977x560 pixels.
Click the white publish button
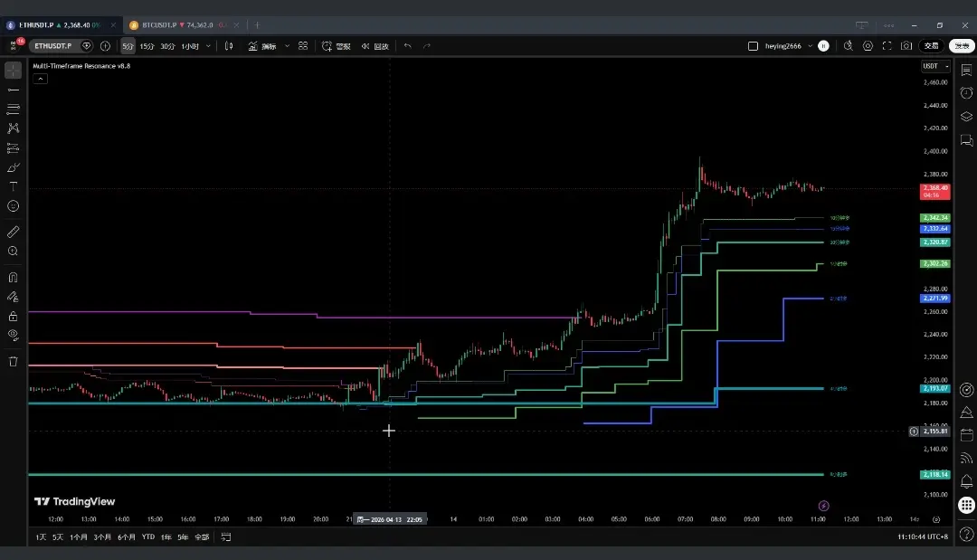[962, 46]
